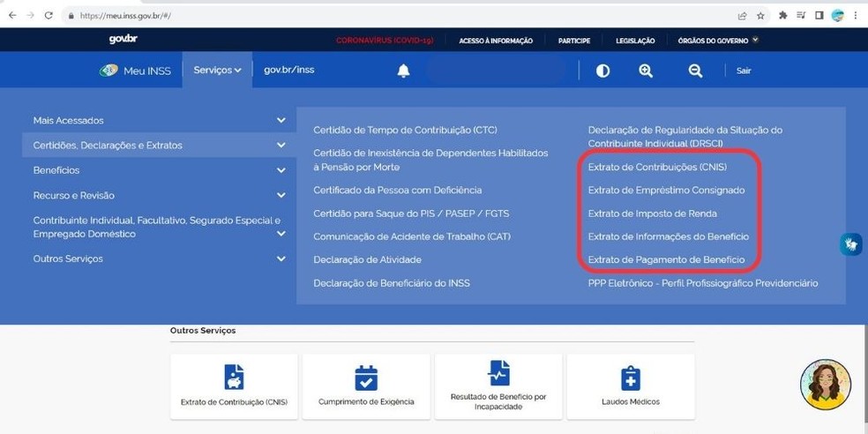The height and width of the screenshot is (434, 868).
Task: Open Coronavírus (COVID-19) link
Action: (385, 41)
